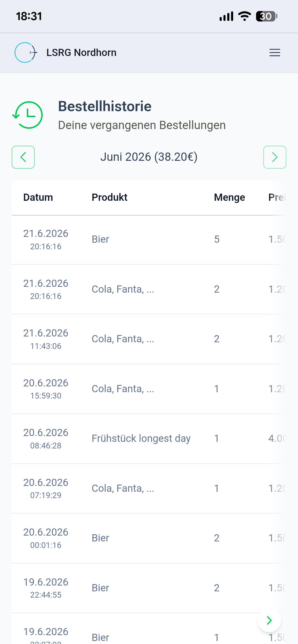The width and height of the screenshot is (298, 644).
Task: Tap the Bestellhistorie clock history icon
Action: click(28, 115)
